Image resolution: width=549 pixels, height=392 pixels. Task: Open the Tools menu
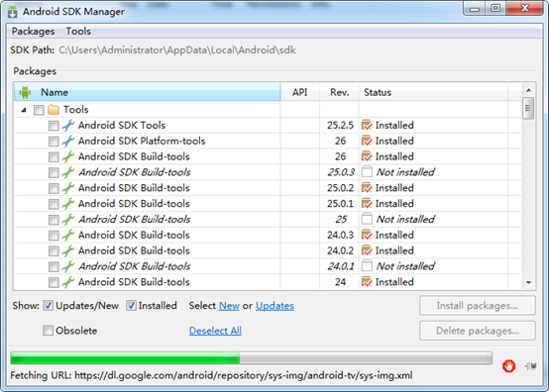click(78, 32)
